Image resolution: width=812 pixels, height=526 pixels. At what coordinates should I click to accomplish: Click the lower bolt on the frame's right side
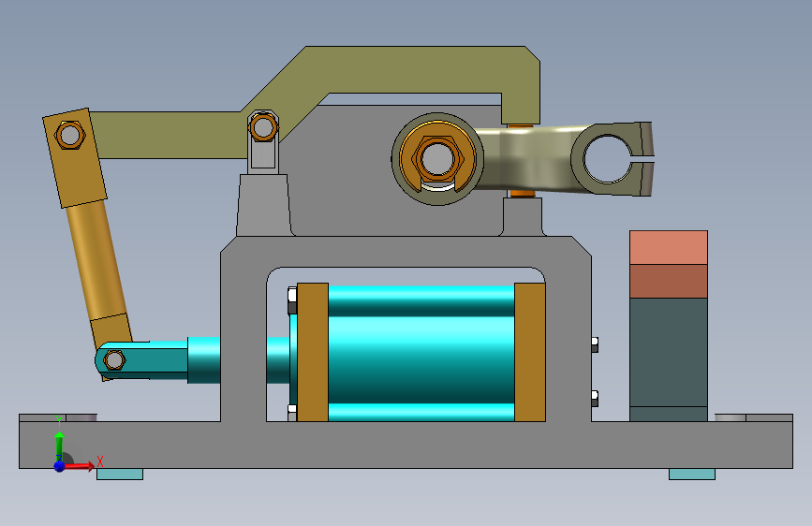click(595, 398)
